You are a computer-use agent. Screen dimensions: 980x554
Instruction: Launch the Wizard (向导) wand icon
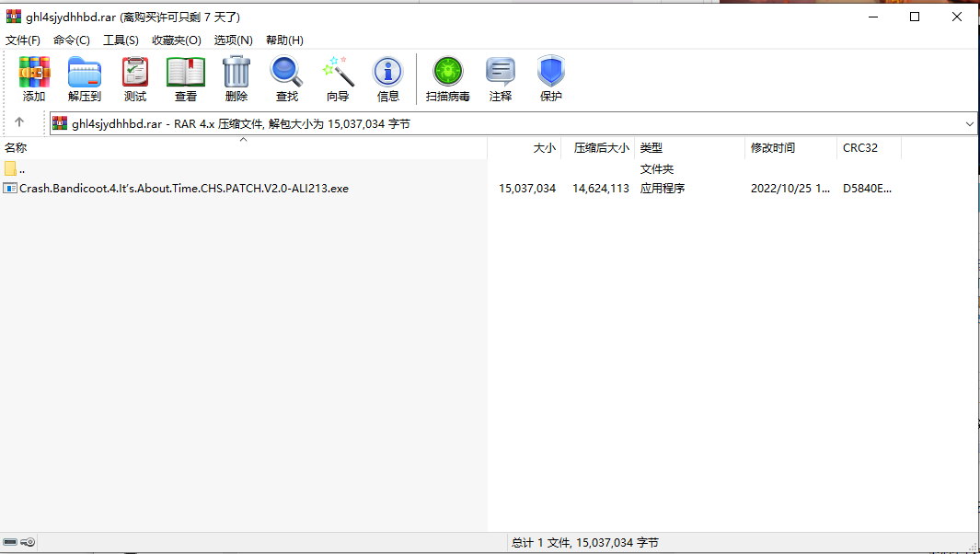pyautogui.click(x=338, y=79)
